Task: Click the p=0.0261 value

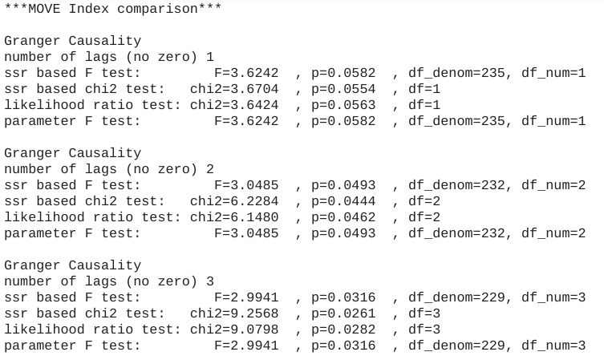Action: pyautogui.click(x=343, y=313)
